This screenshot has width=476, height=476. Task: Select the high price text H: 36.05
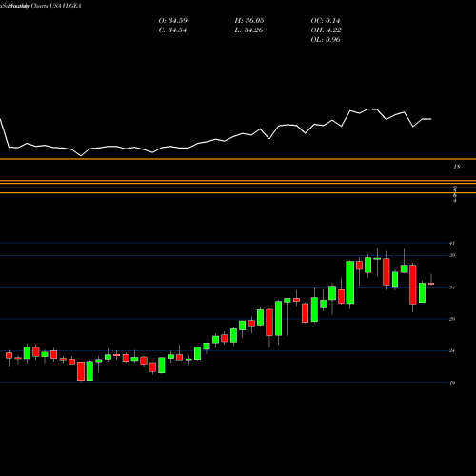coord(249,21)
